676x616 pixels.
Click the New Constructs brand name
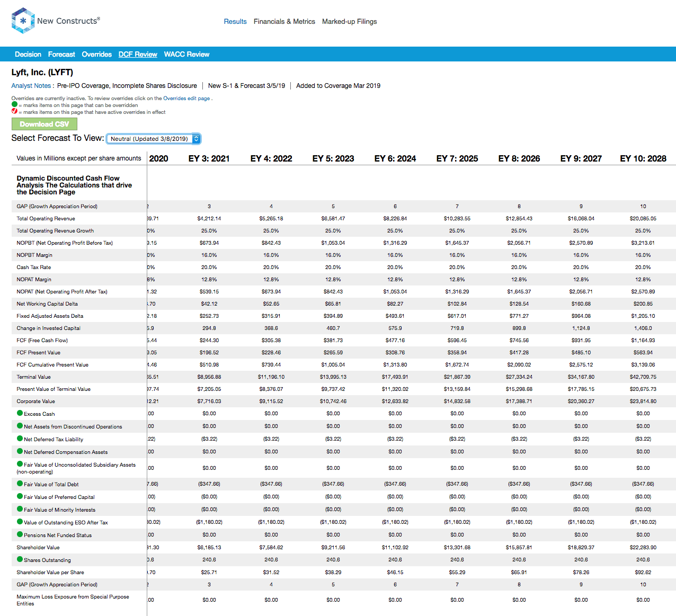click(68, 21)
